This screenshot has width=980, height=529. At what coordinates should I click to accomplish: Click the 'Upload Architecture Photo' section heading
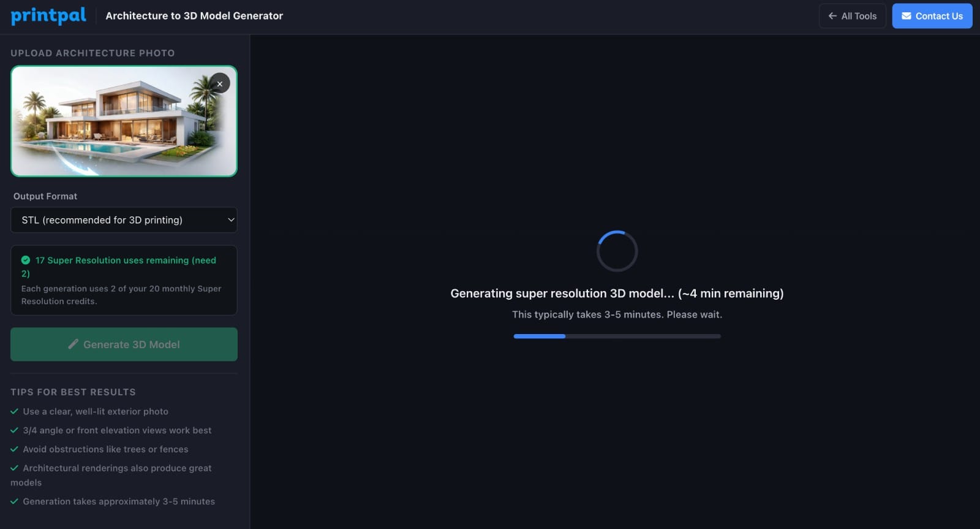(x=92, y=53)
